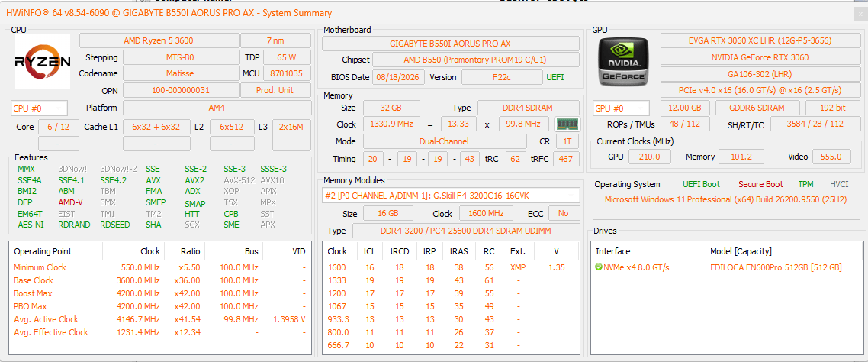
Task: Click the RDSEED feature label
Action: (115, 225)
